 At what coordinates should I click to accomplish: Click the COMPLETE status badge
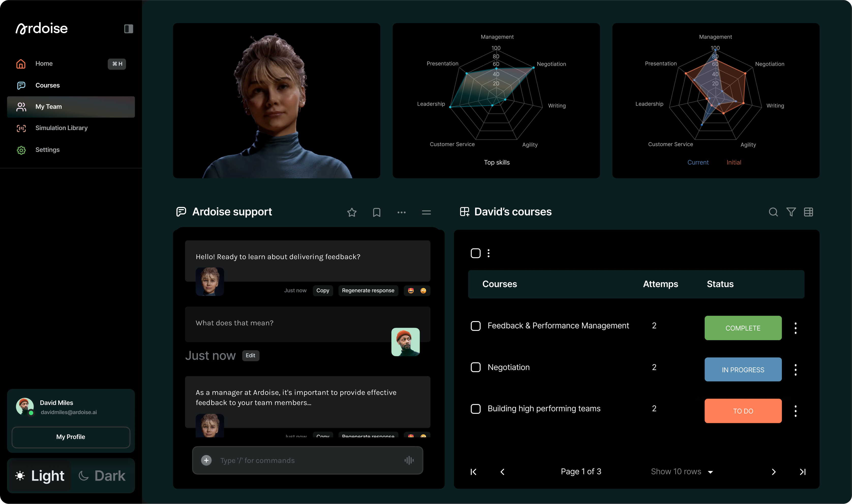tap(743, 328)
